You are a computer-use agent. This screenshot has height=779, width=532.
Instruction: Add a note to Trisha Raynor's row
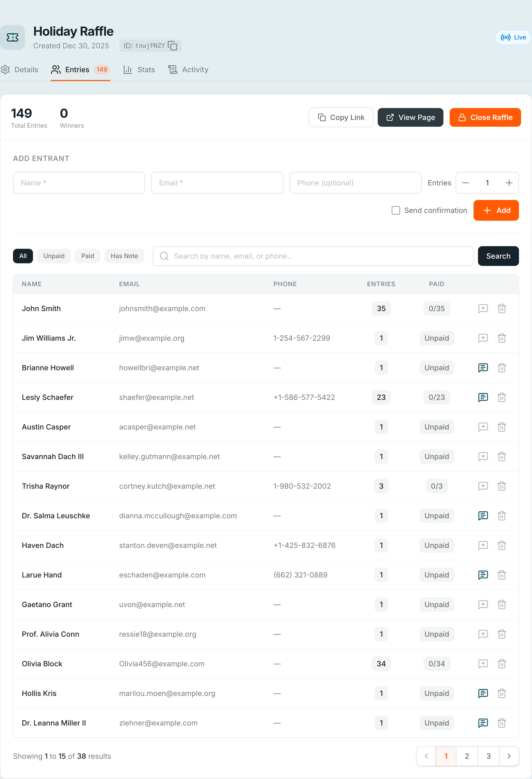(483, 486)
